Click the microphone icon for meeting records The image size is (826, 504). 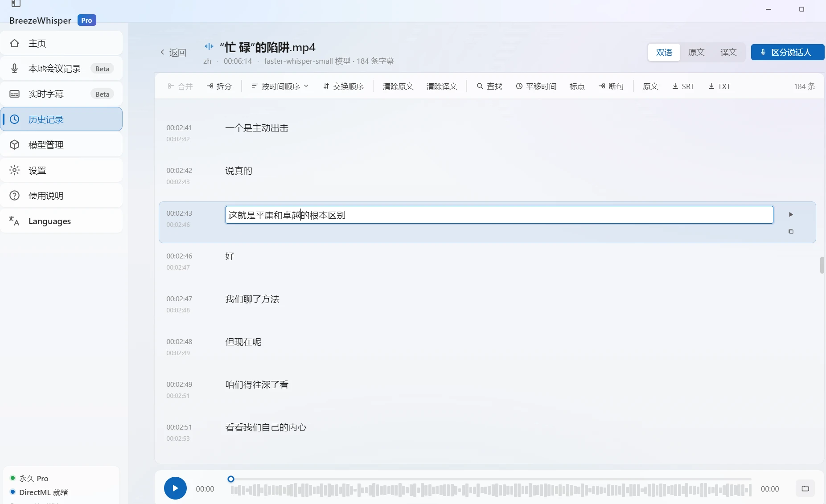pyautogui.click(x=15, y=69)
